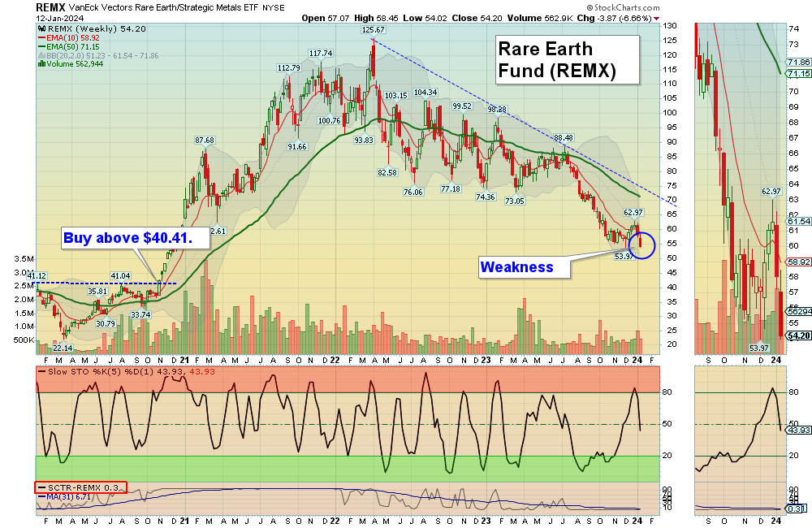Click the 22.14 lowest price label
This screenshot has width=812, height=528.
(x=63, y=348)
